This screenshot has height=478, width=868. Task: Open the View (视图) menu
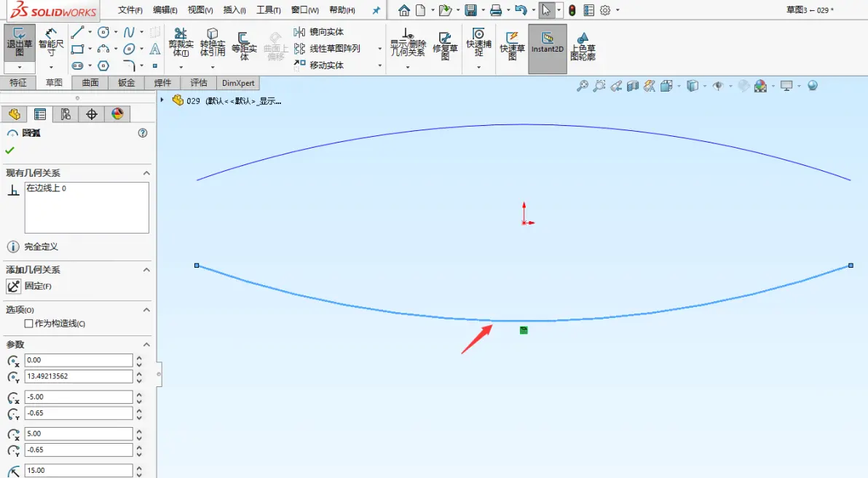tap(200, 10)
